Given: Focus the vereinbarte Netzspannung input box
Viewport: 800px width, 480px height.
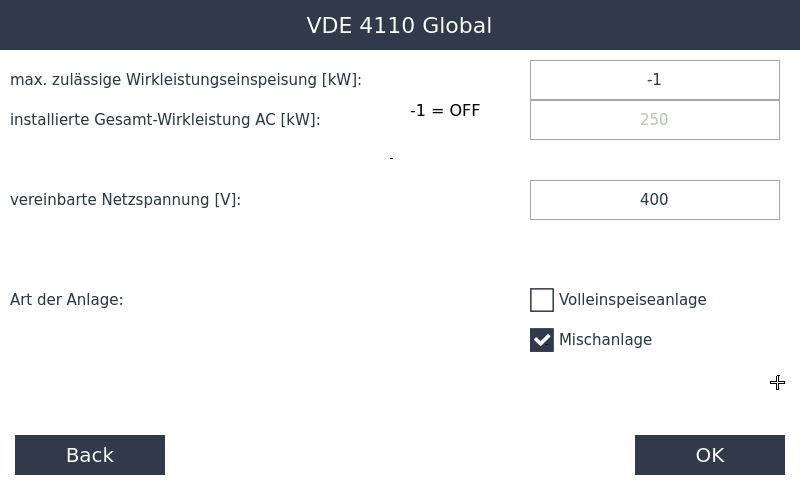Looking at the screenshot, I should 654,200.
